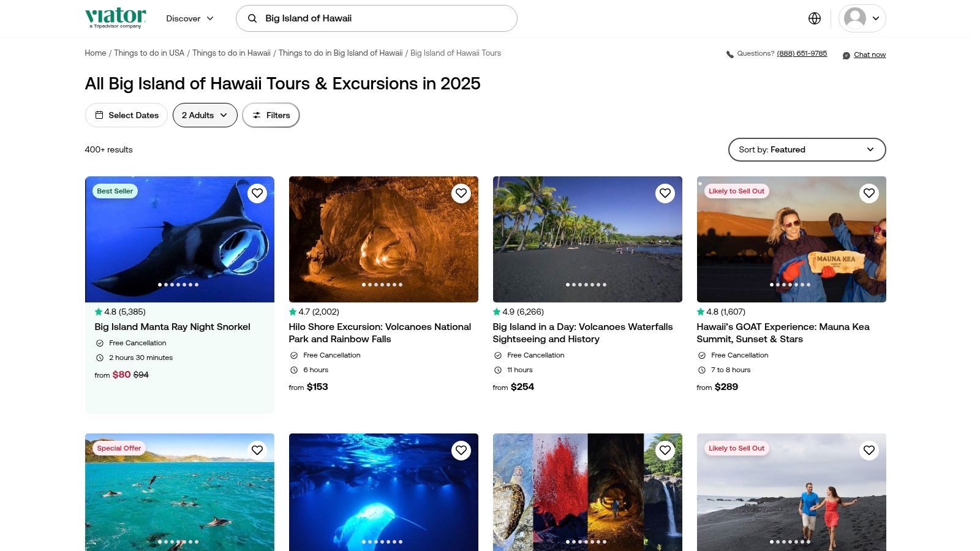Heart the Mauna Kea Summit tour
980x551 pixels.
(869, 193)
